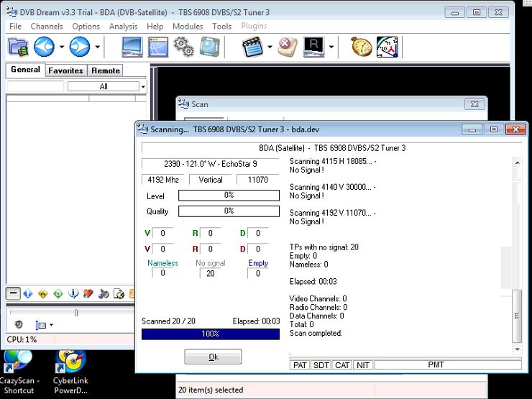This screenshot has width=532, height=399.
Task: Open the Options menu
Action: pos(86,27)
